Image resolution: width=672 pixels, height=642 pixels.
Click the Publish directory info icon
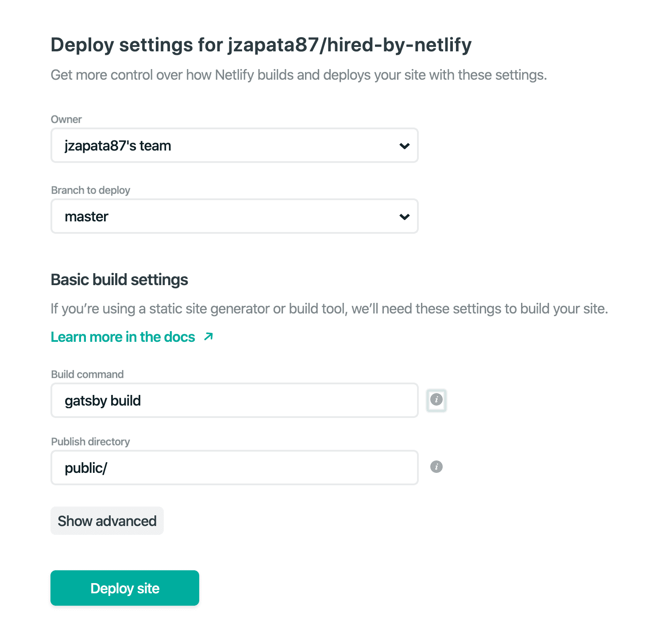[436, 467]
